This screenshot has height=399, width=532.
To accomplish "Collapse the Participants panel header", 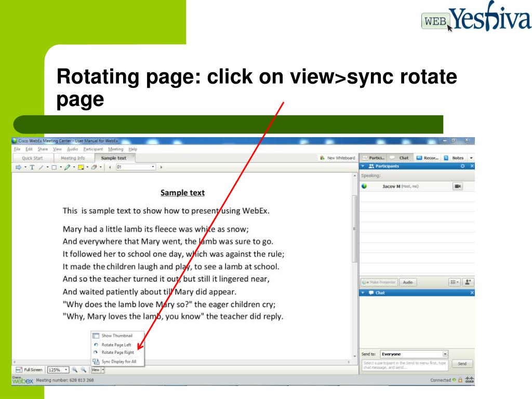I will 363,166.
